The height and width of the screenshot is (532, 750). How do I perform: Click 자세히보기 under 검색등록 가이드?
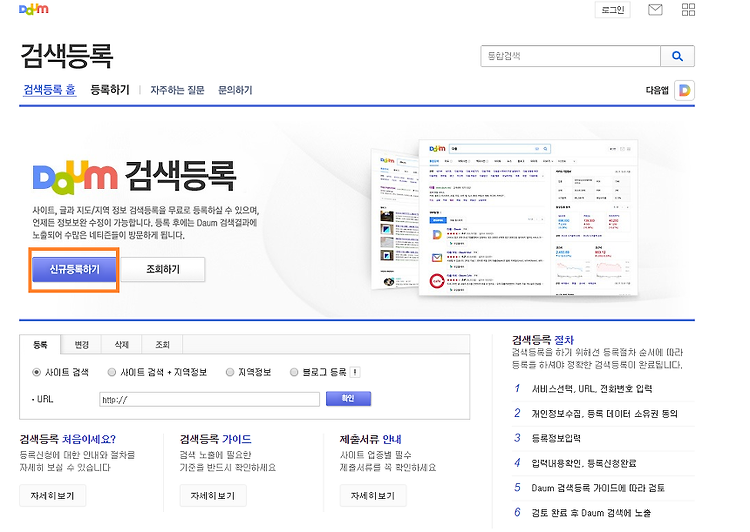click(213, 496)
